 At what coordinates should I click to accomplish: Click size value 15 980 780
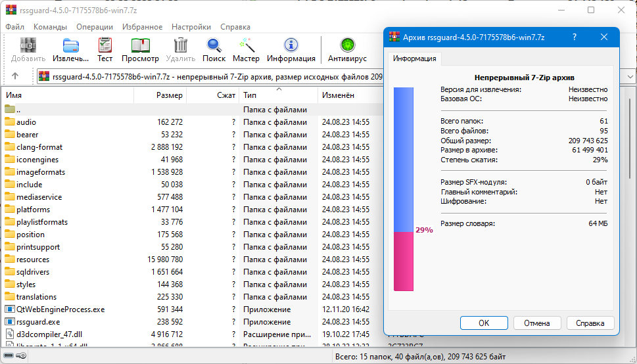pos(165,259)
